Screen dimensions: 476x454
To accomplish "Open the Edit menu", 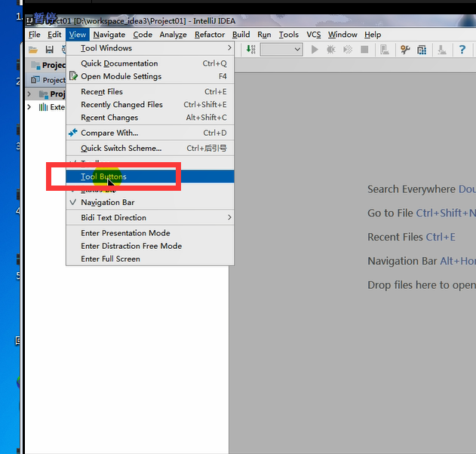I will click(x=54, y=35).
